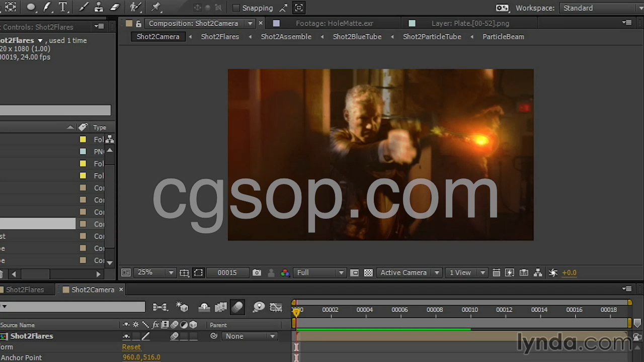The image size is (644, 362).
Task: Open the Graph Editor icon
Action: (x=276, y=307)
